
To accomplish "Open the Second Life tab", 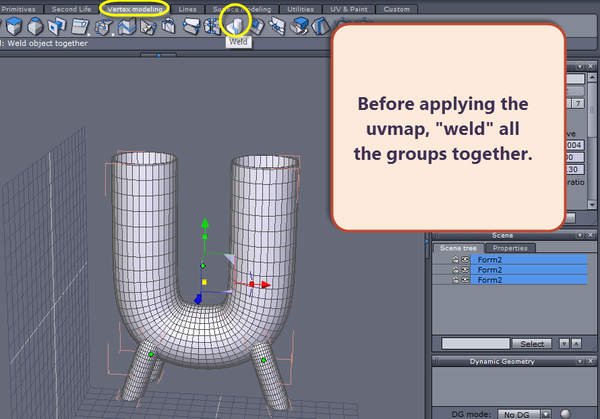I will pyautogui.click(x=71, y=9).
